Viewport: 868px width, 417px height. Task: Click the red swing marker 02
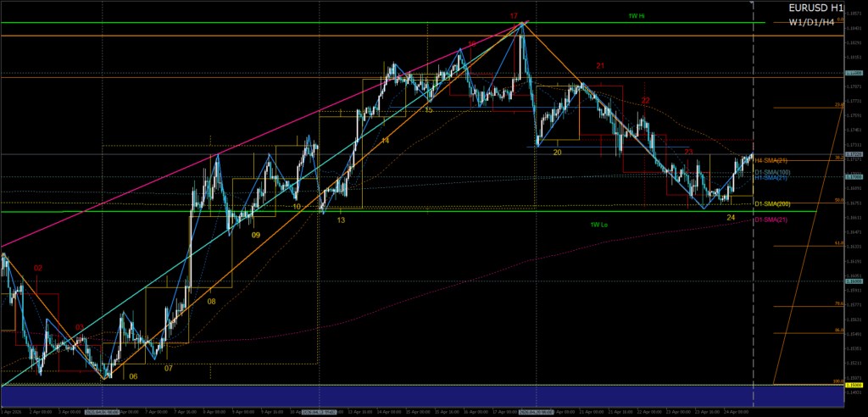click(38, 268)
